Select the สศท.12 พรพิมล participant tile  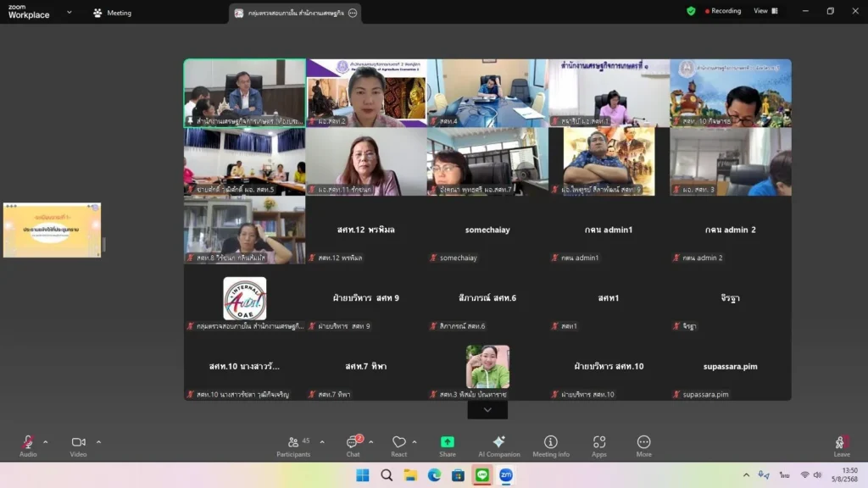coord(366,230)
